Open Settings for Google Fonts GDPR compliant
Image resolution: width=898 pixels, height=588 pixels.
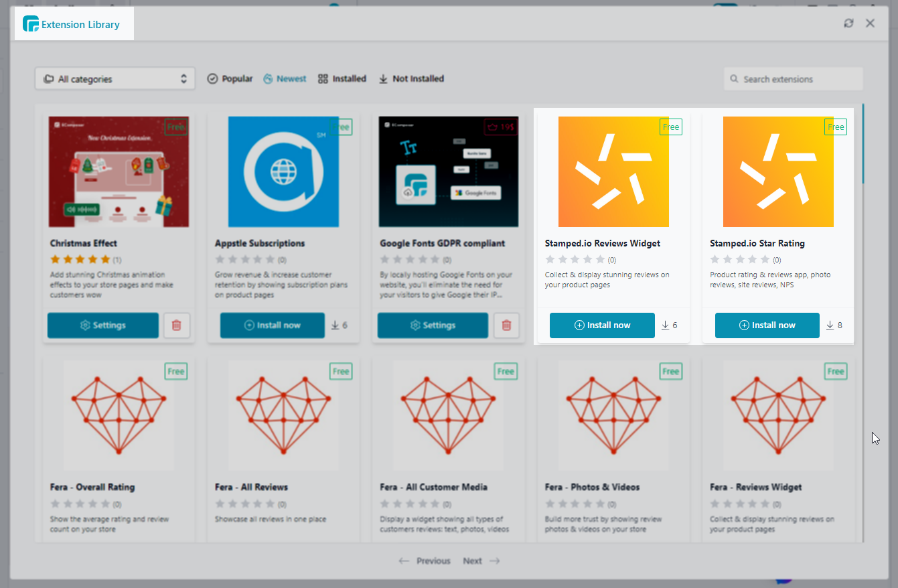coord(433,325)
